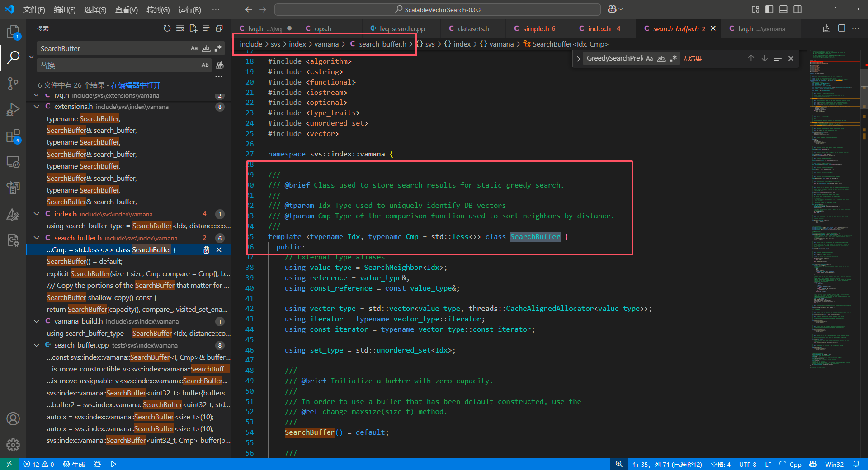Expand the replace toggle in find widget
Screen dimensions: 868x470
click(x=578, y=58)
